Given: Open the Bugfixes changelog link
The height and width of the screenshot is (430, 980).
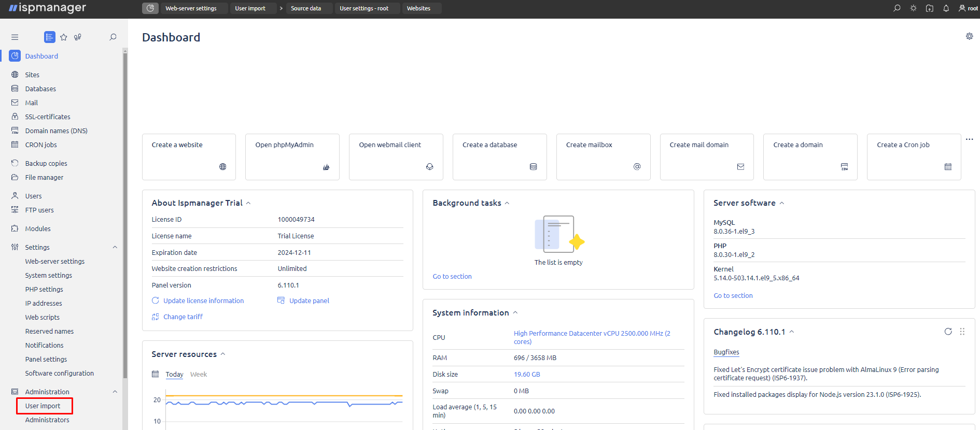Looking at the screenshot, I should (x=726, y=352).
